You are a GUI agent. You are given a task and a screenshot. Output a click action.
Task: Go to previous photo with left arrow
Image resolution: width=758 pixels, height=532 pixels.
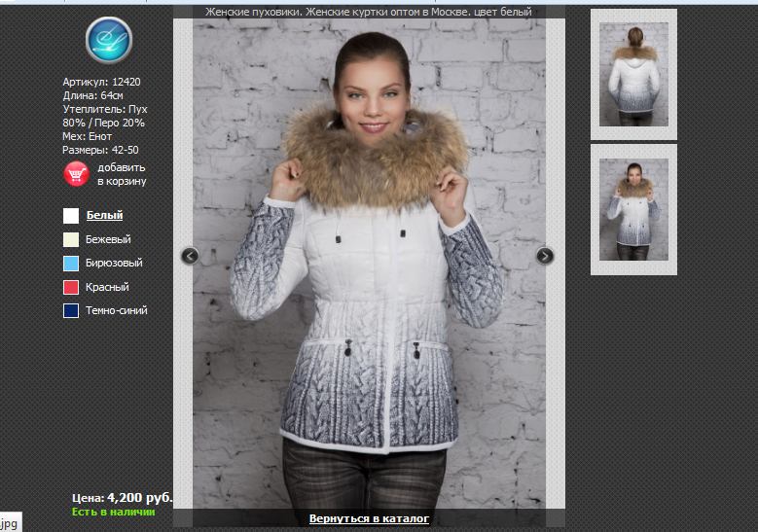(x=190, y=256)
